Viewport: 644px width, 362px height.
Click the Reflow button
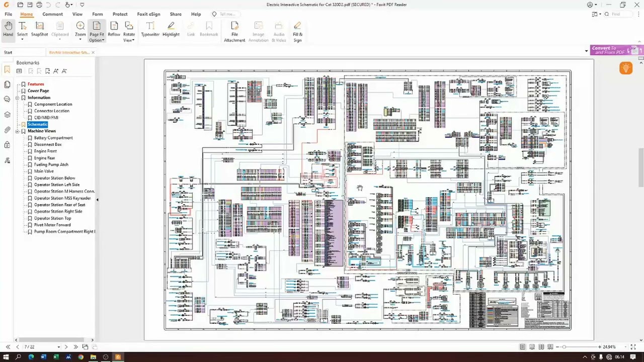point(114,30)
